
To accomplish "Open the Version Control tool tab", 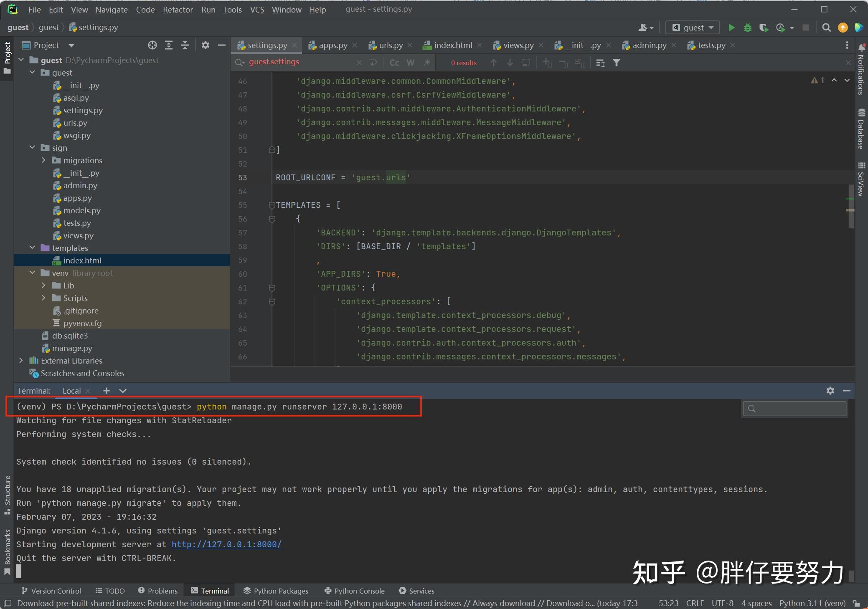I will coord(51,591).
